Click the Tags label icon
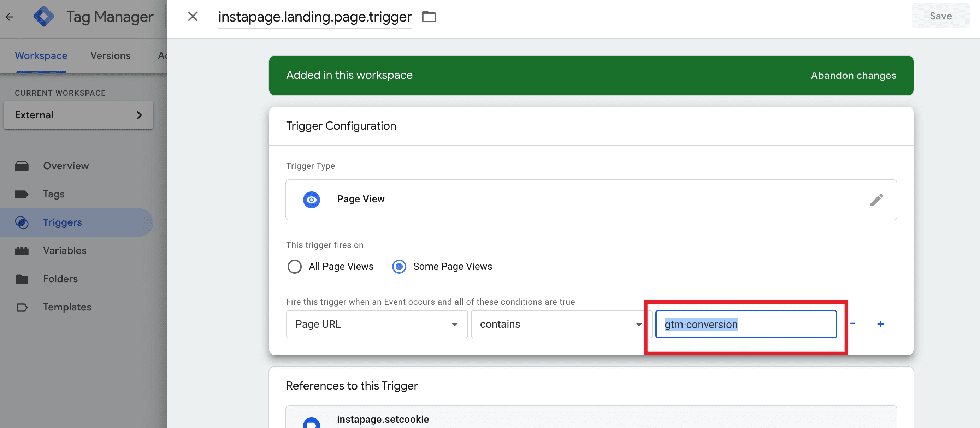The width and height of the screenshot is (980, 428). [22, 195]
